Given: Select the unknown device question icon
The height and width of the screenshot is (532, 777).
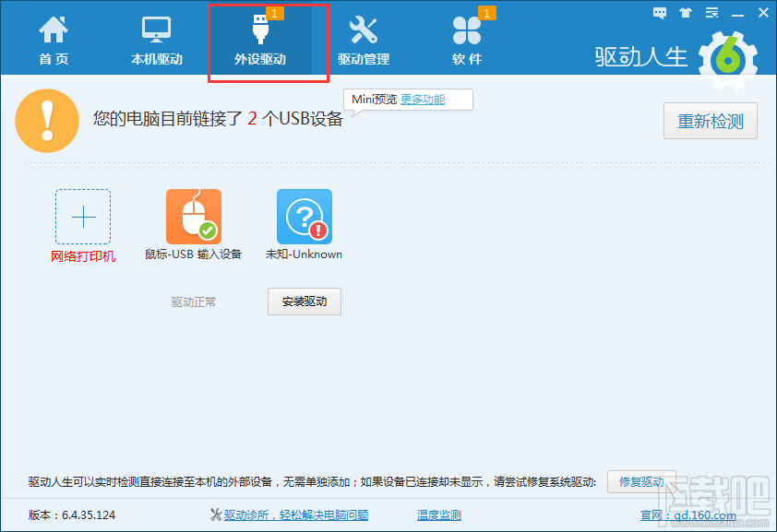Looking at the screenshot, I should tap(305, 217).
